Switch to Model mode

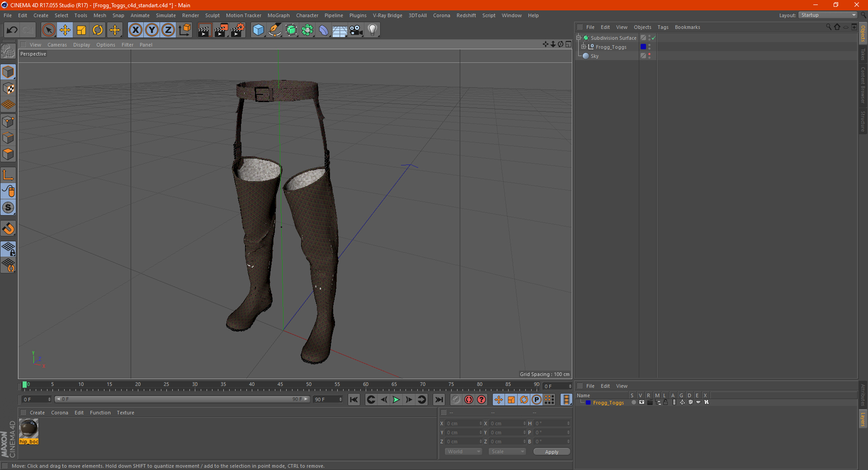[x=8, y=72]
